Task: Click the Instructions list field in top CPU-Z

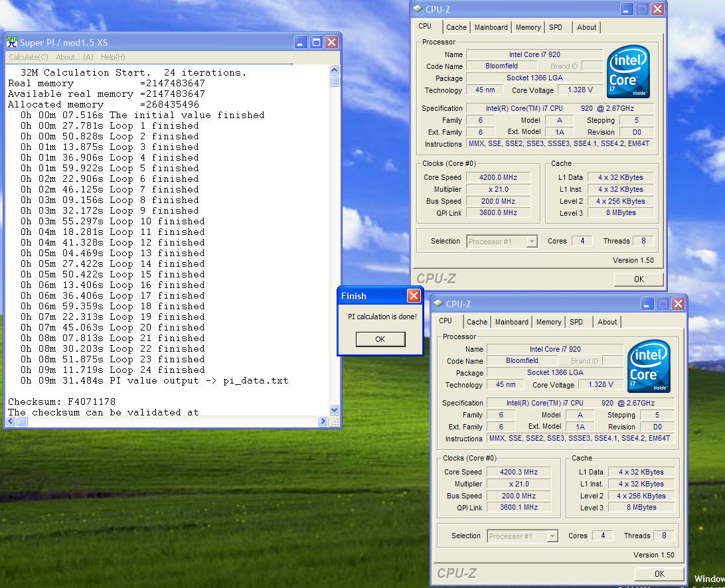Action: coord(560,144)
